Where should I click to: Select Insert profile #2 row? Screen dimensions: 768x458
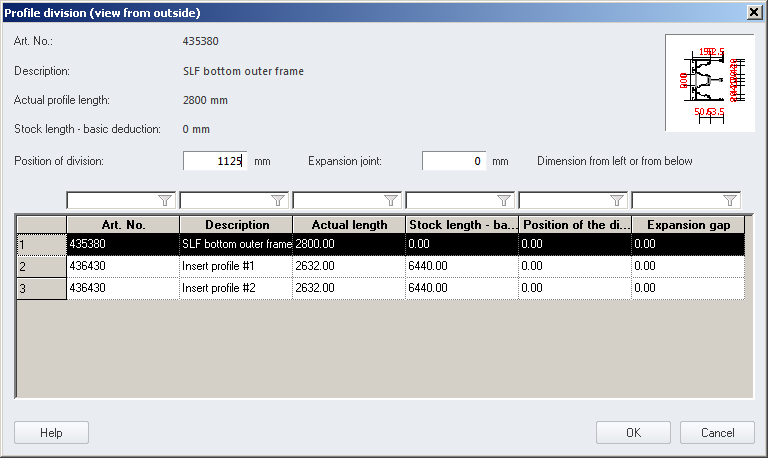point(236,288)
